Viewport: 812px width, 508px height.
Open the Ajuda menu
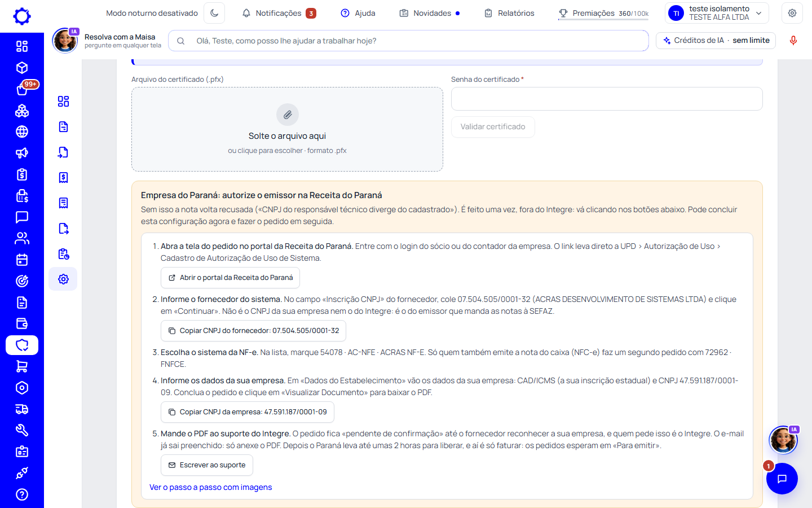(x=358, y=13)
